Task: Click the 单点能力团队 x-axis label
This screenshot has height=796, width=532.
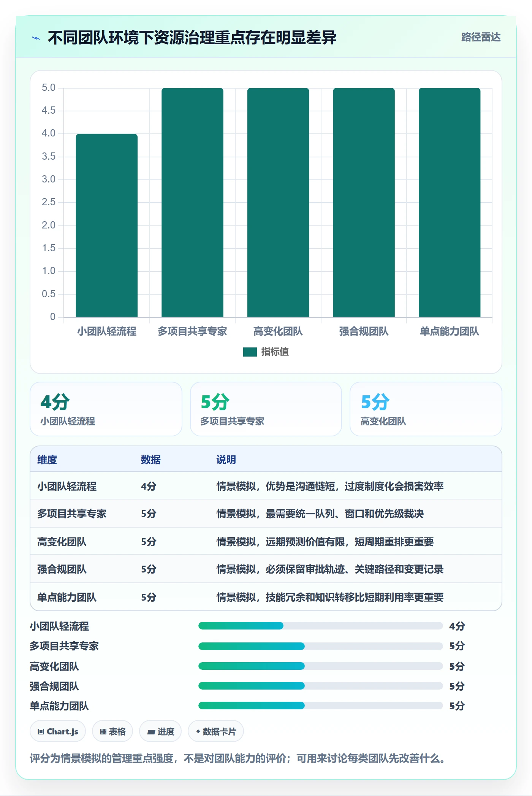Action: [x=450, y=331]
